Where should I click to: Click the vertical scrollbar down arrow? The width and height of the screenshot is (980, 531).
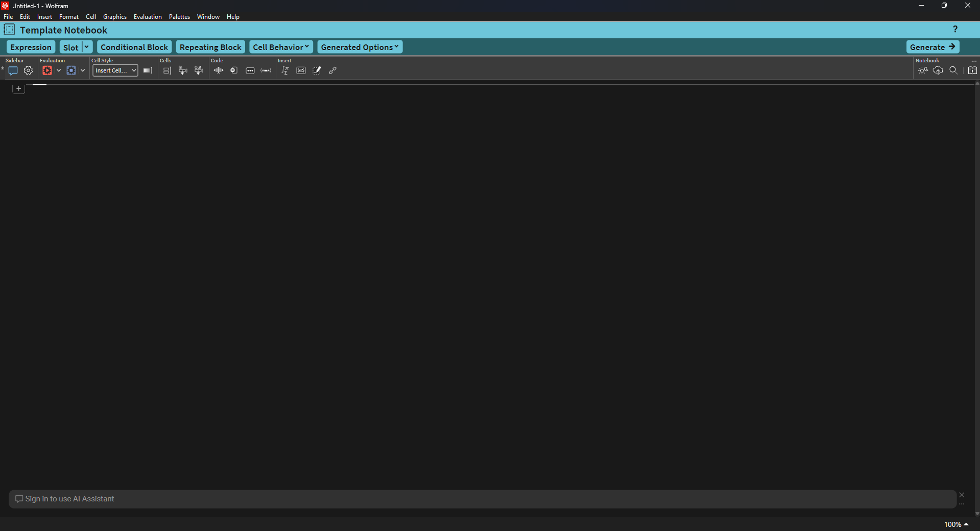tap(977, 514)
